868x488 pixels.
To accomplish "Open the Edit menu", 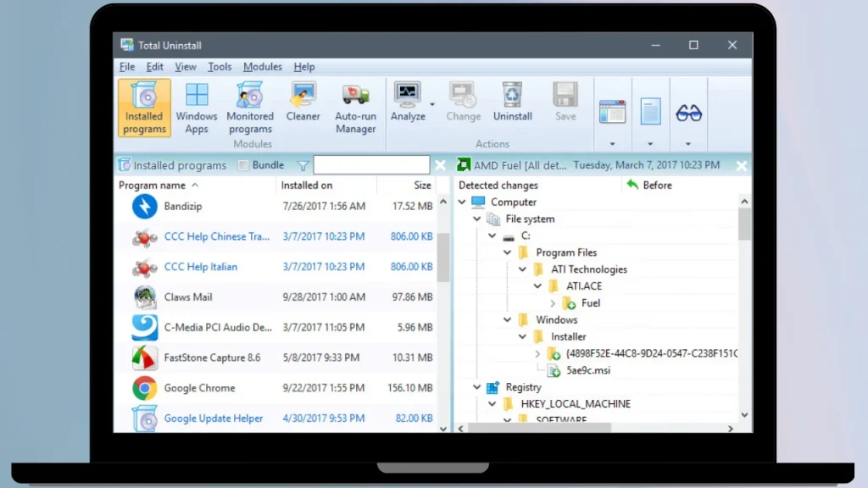I will [154, 67].
